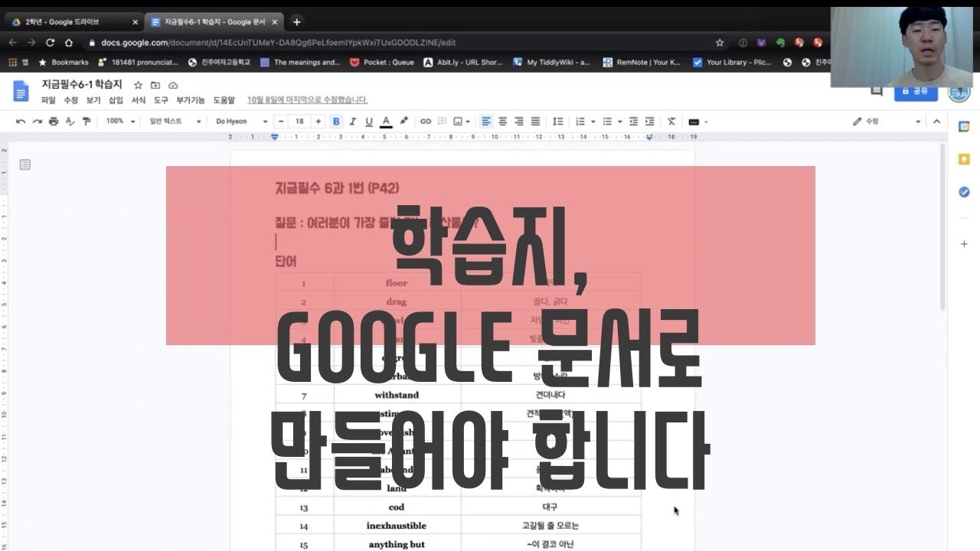This screenshot has width=980, height=551.
Task: Open line spacing options icon
Action: (x=557, y=121)
